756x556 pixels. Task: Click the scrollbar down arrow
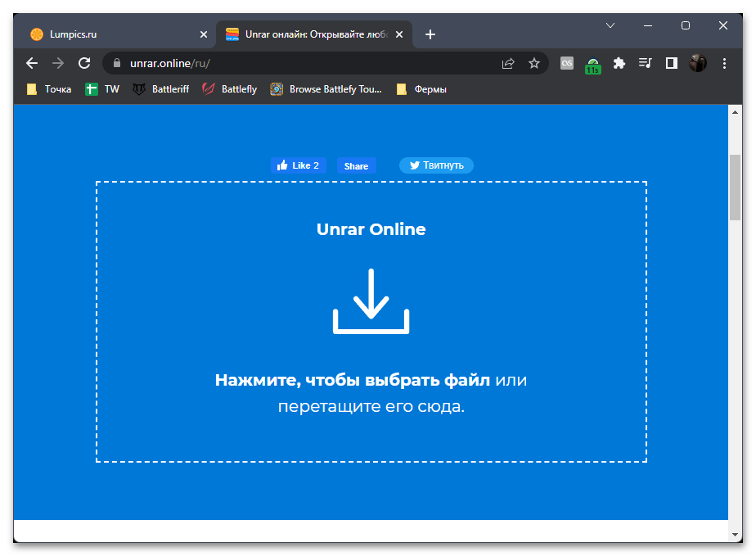point(735,534)
